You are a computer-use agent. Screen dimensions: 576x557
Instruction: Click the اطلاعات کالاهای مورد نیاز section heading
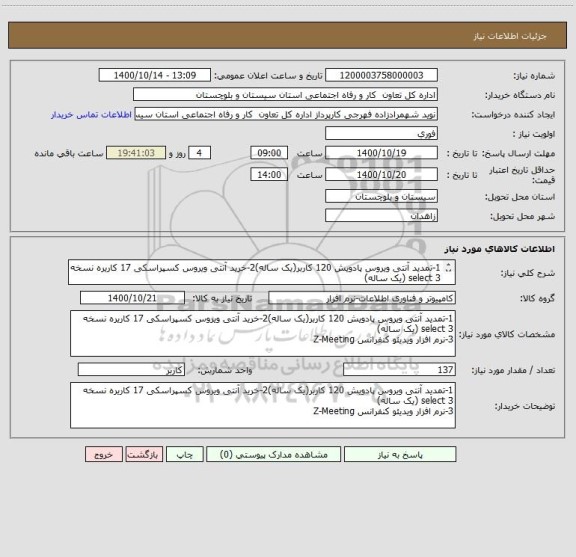click(500, 249)
